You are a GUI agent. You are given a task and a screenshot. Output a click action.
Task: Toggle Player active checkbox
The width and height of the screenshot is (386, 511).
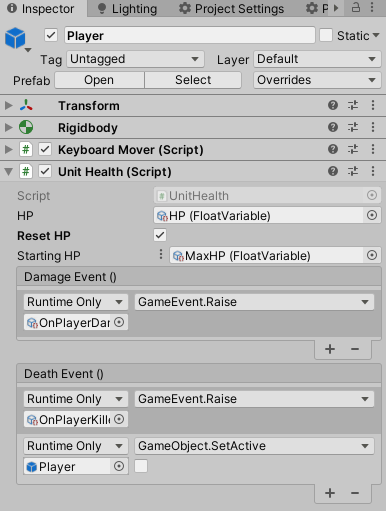click(x=51, y=35)
